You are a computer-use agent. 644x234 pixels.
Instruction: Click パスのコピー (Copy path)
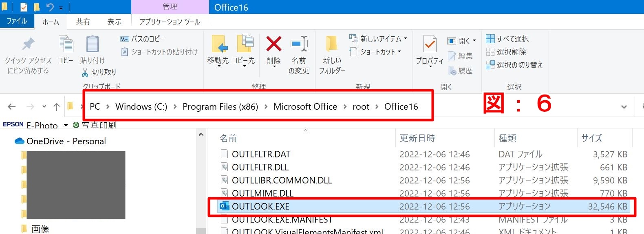tap(142, 39)
